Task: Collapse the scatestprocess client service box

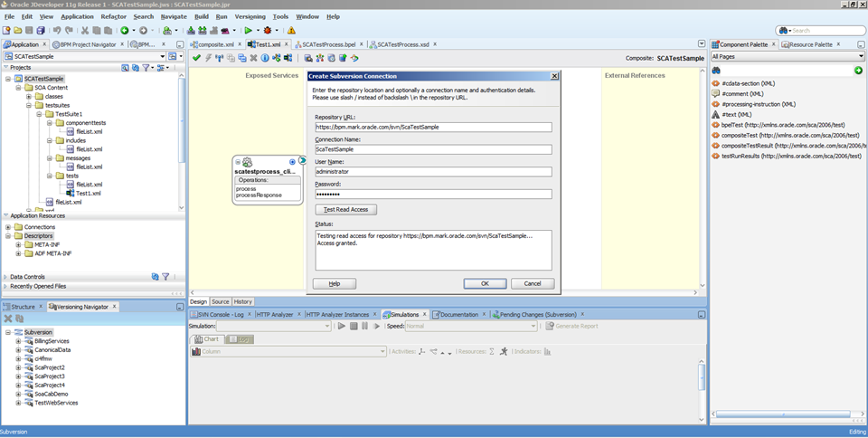Action: click(239, 162)
